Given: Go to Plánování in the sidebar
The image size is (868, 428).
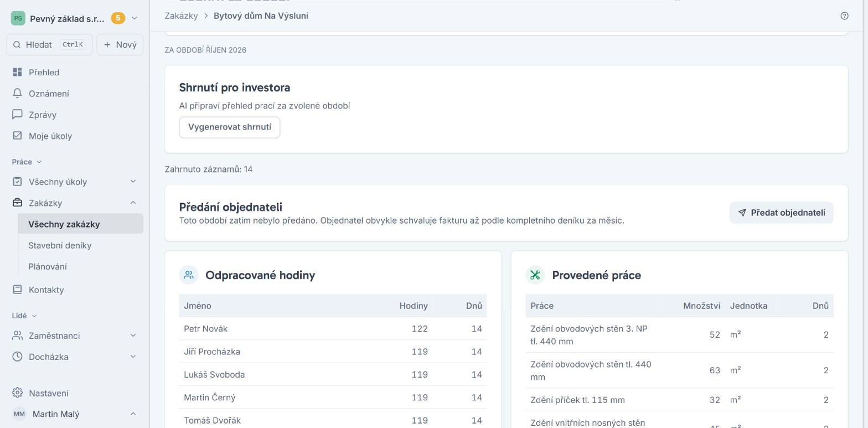Looking at the screenshot, I should (81, 266).
